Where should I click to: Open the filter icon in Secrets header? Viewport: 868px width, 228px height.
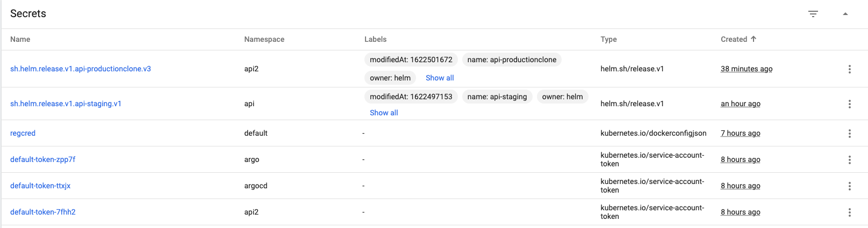(813, 14)
